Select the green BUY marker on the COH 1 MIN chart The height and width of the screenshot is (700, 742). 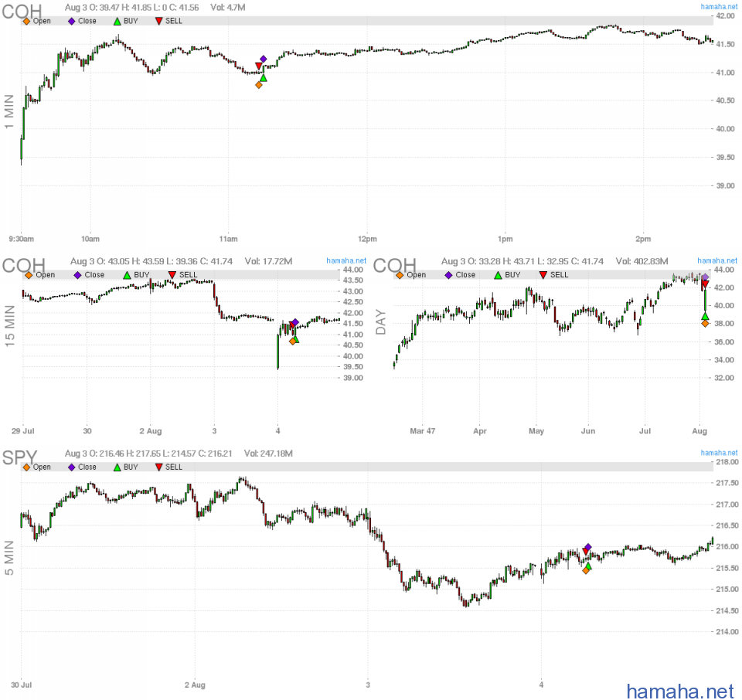pos(264,77)
